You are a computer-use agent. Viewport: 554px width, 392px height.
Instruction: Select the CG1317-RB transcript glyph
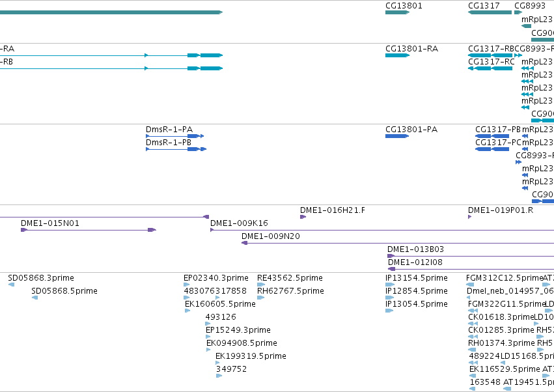coord(490,55)
